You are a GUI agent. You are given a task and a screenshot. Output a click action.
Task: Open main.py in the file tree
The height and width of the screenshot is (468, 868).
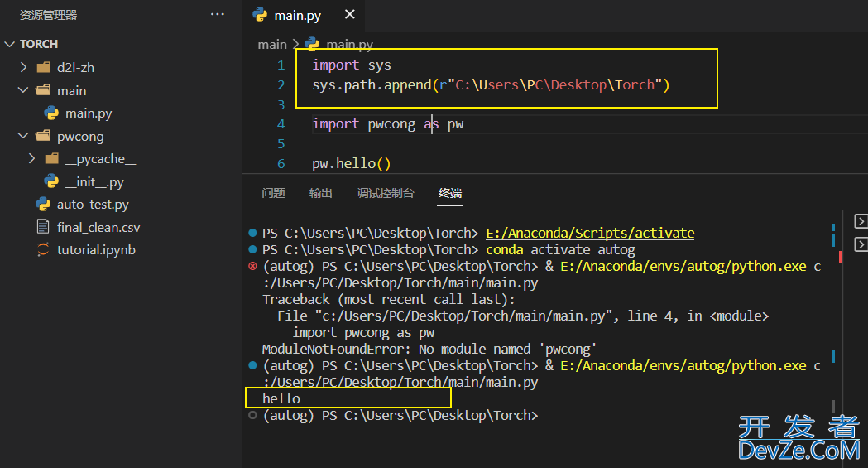[x=89, y=113]
